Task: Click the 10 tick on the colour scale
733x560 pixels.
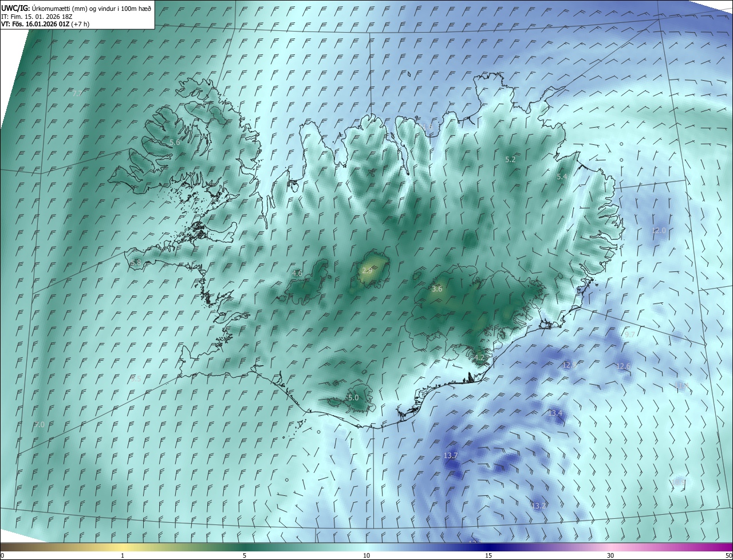Action: click(x=366, y=556)
